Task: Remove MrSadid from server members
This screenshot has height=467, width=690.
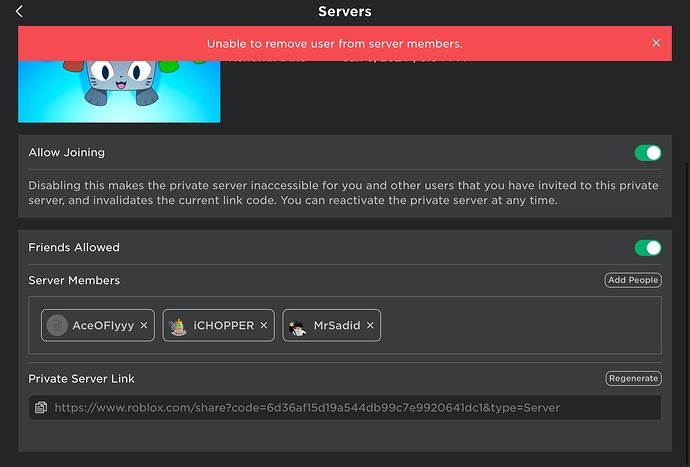Action: (370, 325)
